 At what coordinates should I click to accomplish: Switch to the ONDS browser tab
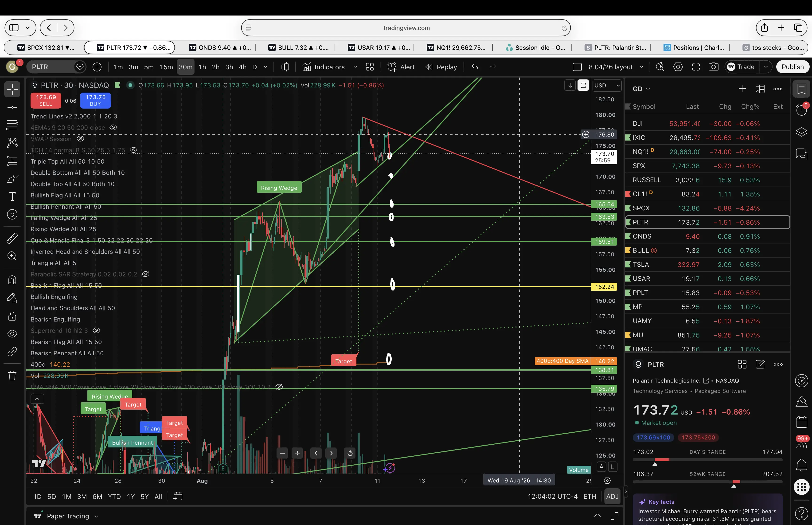click(x=220, y=48)
